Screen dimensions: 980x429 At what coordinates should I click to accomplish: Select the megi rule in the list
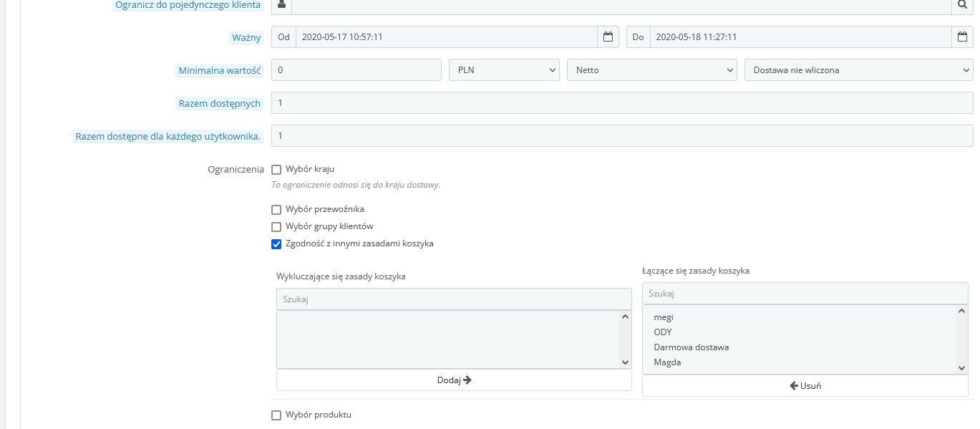[x=664, y=317]
